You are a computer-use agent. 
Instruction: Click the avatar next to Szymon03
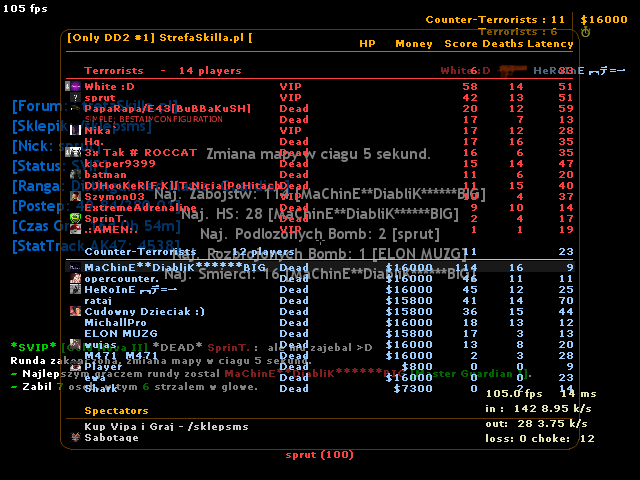(x=75, y=196)
